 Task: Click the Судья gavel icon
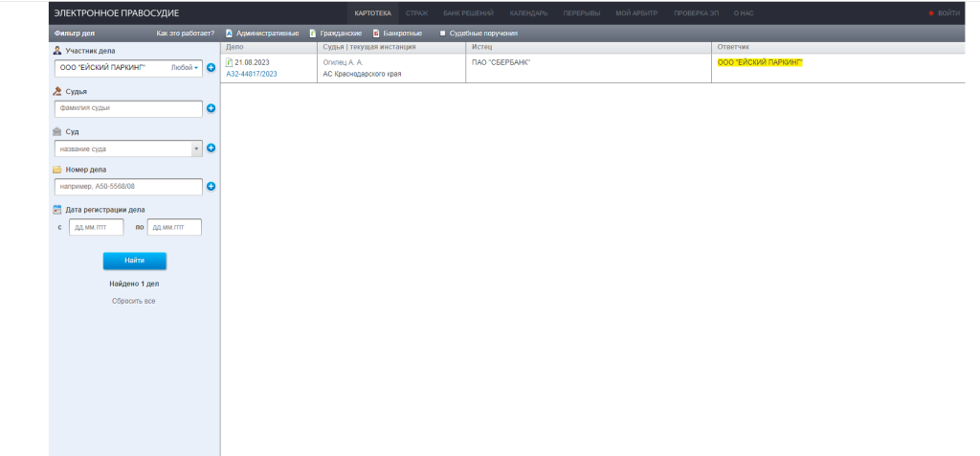coord(56,91)
